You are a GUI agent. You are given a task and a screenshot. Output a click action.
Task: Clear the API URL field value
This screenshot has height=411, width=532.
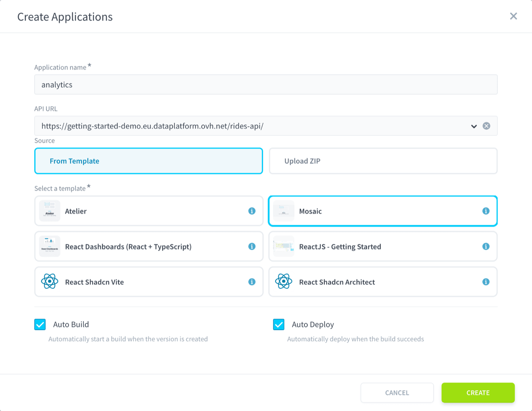tap(486, 126)
